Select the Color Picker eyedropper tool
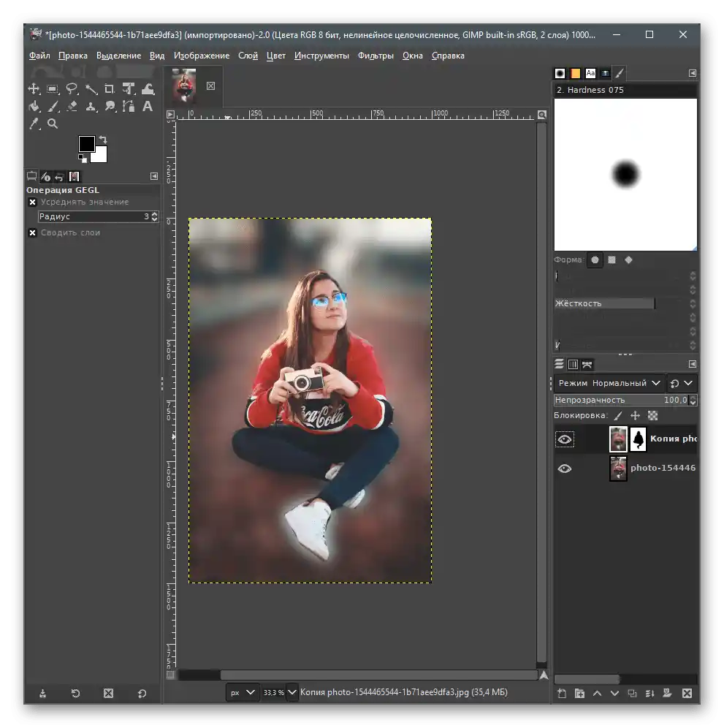The image size is (724, 728). [x=34, y=124]
